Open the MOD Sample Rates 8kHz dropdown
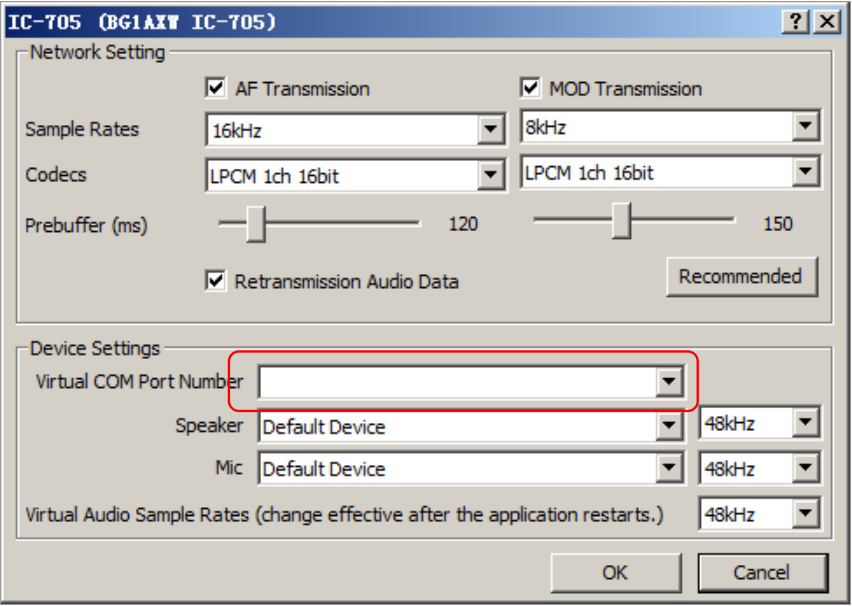The height and width of the screenshot is (606, 852). coord(671,127)
